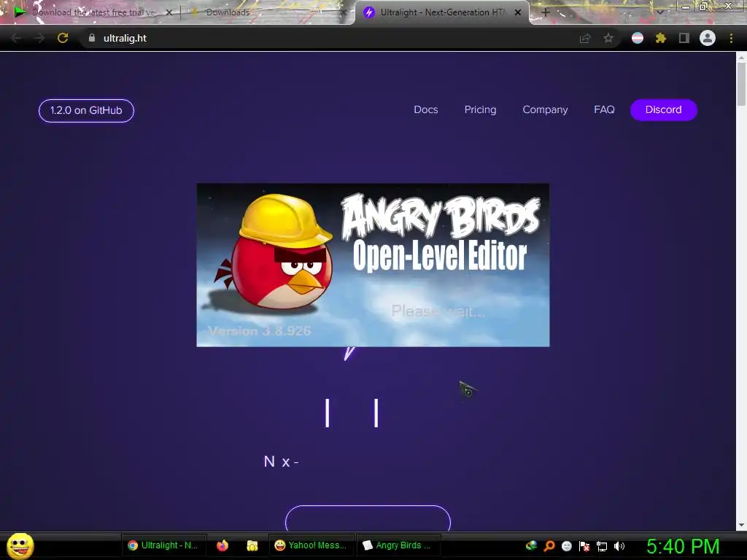Go to the Pricing page link
This screenshot has height=560, width=747.
point(480,109)
